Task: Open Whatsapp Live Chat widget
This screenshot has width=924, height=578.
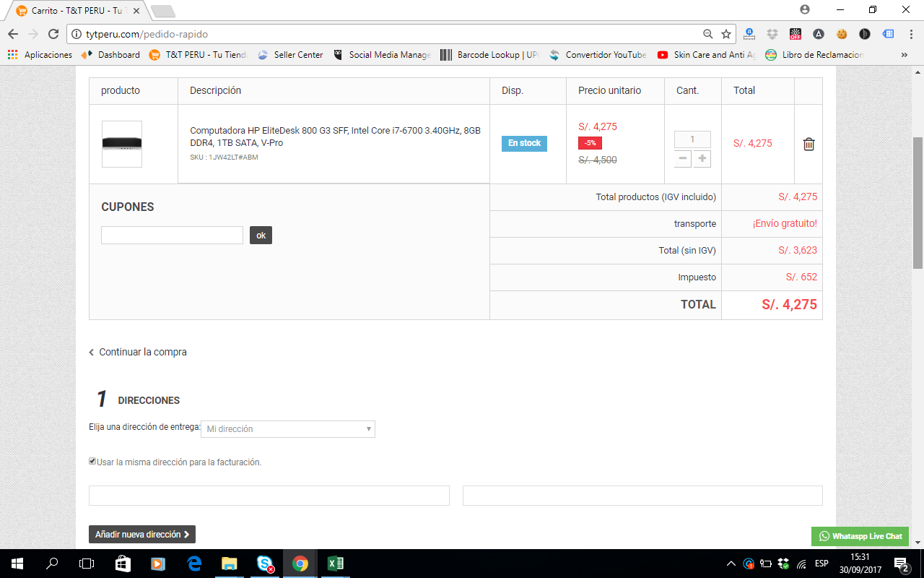Action: (x=860, y=536)
